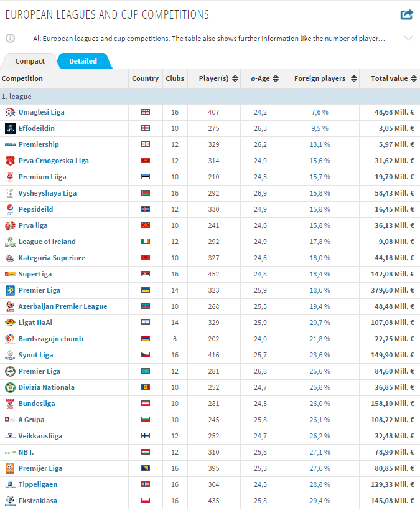420x515 pixels.
Task: Click the 29,4 % foreign players cell
Action: click(320, 501)
